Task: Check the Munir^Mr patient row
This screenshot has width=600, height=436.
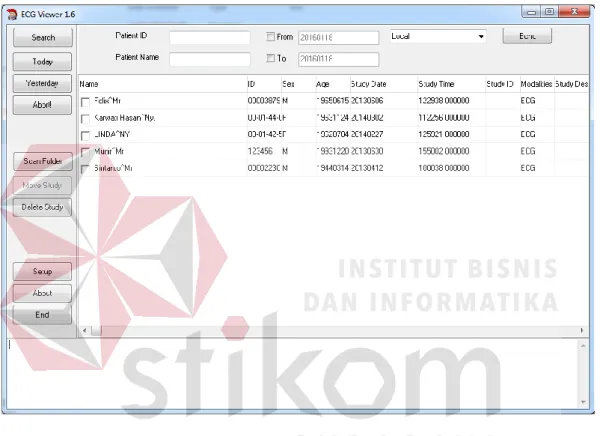Action: [85, 152]
